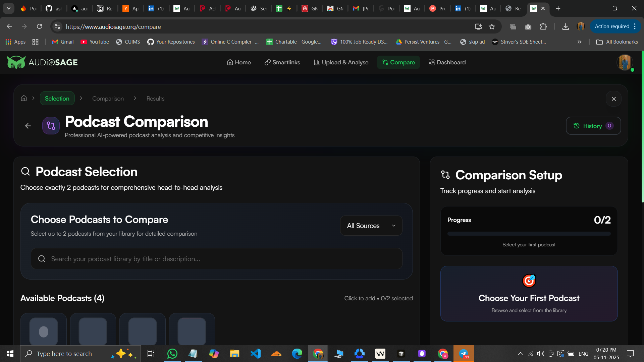Select the Upload & Analyse chart icon
Viewport: 644px width, 362px height.
point(317,62)
